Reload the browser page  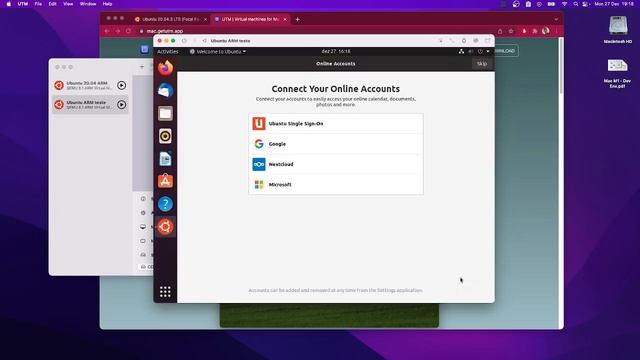129,31
